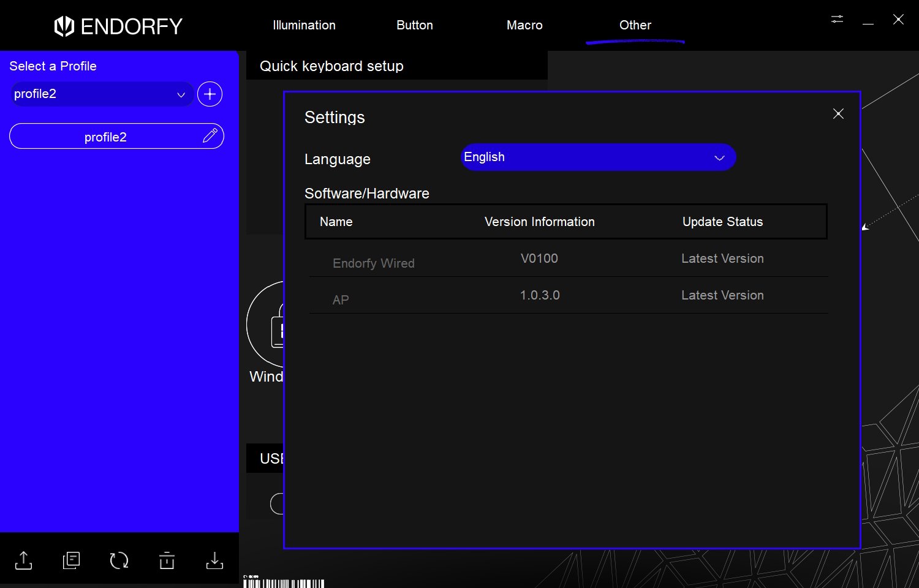Viewport: 919px width, 588px height.
Task: Click Latest Version status for AP
Action: tap(722, 295)
